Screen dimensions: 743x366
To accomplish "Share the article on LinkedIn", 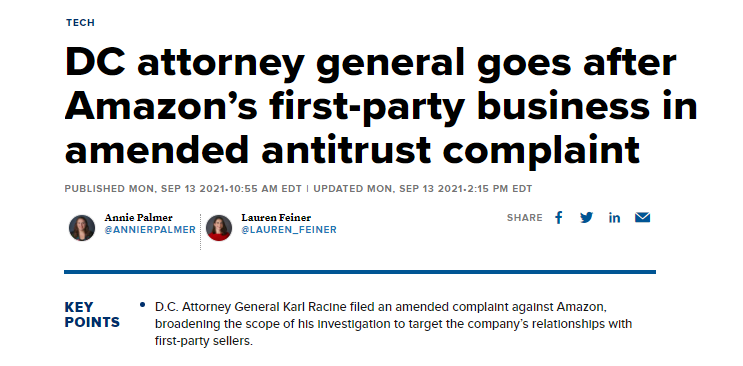I will coord(615,218).
